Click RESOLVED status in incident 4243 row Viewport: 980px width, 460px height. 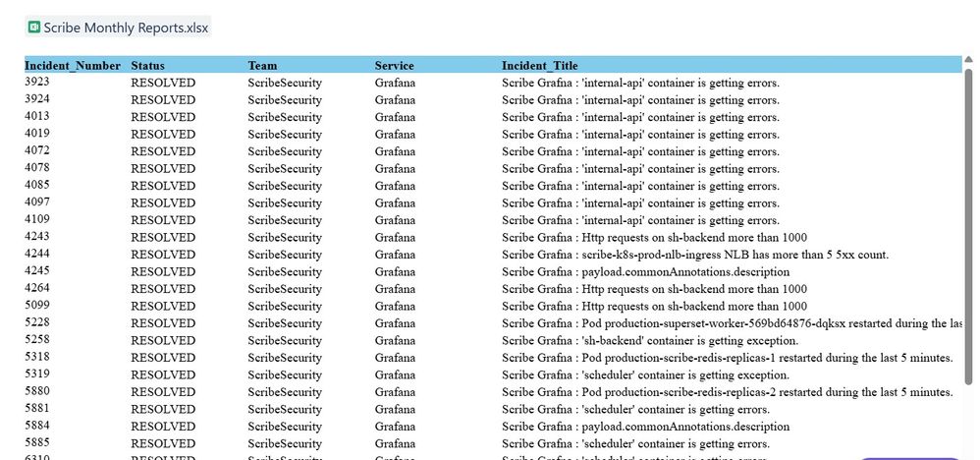(163, 238)
